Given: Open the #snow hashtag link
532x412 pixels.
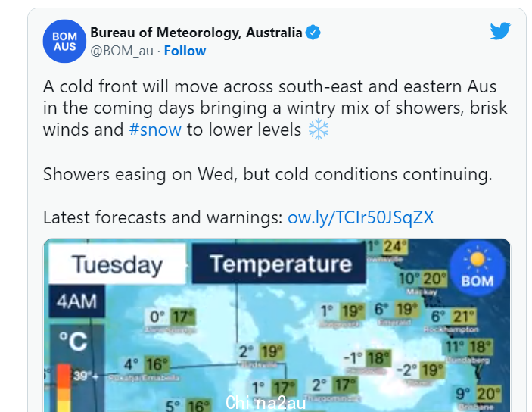Looking at the screenshot, I should tap(155, 130).
